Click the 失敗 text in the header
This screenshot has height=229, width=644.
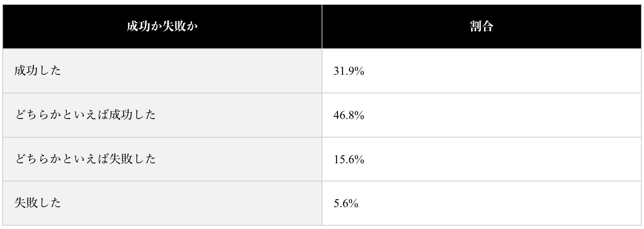coord(174,26)
